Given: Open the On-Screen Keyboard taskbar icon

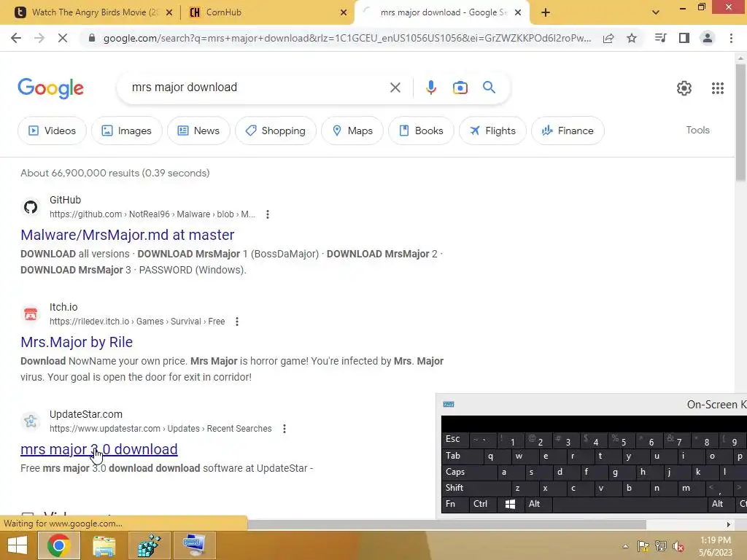Looking at the screenshot, I should (x=194, y=545).
